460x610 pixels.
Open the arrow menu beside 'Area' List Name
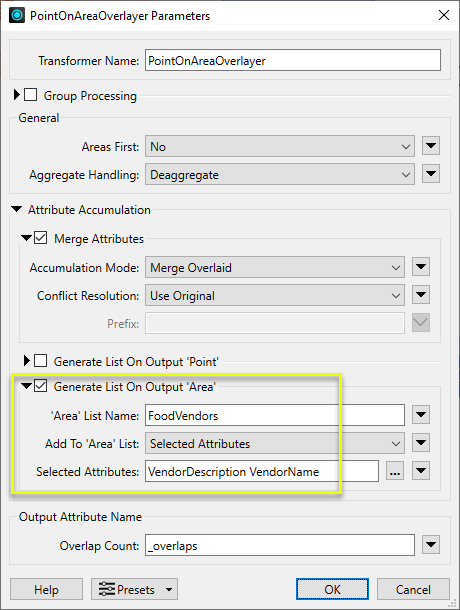pyautogui.click(x=421, y=415)
